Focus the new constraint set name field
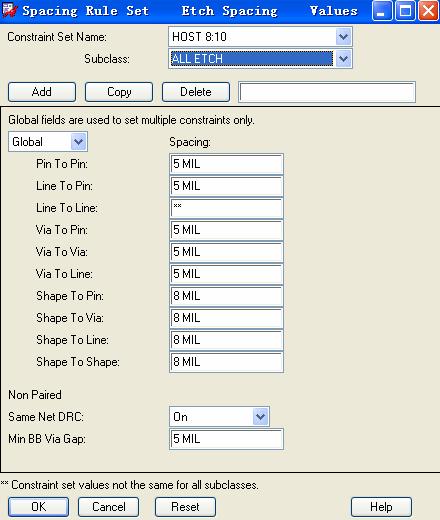440x520 pixels. point(327,92)
